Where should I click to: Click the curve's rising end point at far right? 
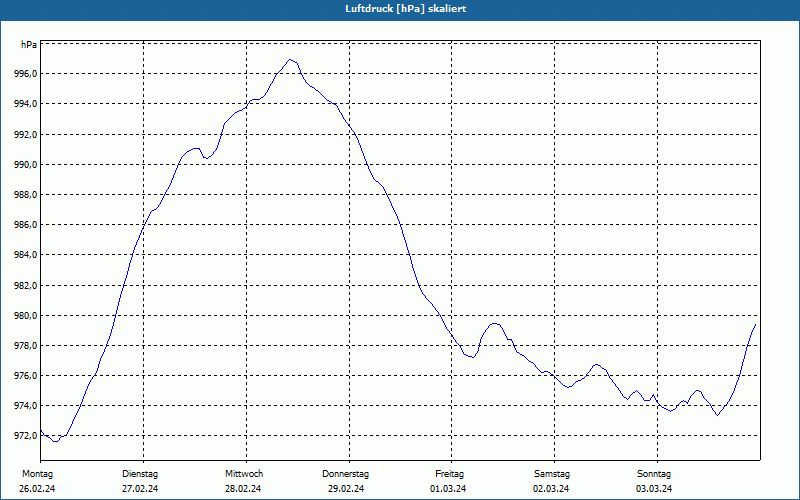755,324
